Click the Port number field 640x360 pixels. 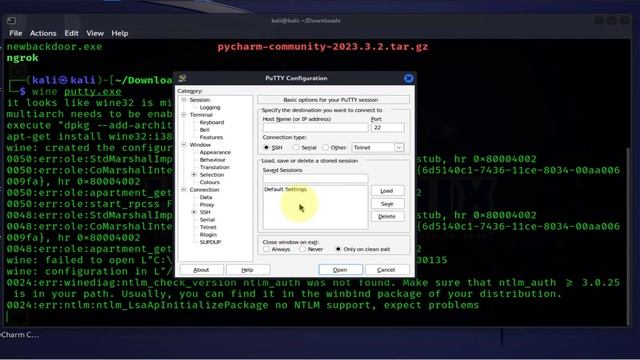pyautogui.click(x=387, y=128)
